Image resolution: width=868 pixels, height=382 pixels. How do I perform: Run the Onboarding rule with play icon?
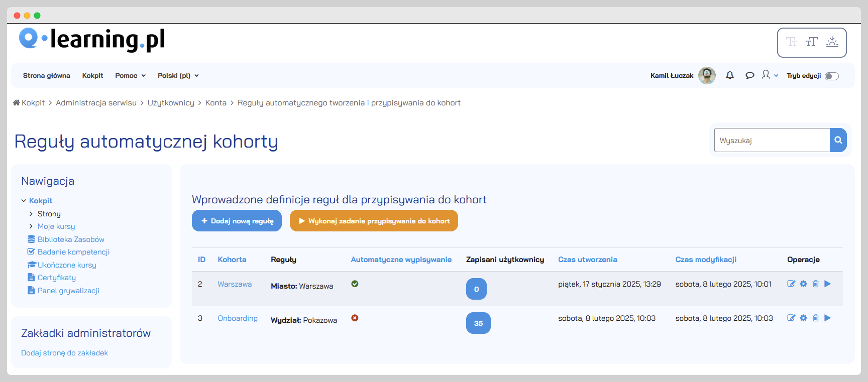pos(828,318)
